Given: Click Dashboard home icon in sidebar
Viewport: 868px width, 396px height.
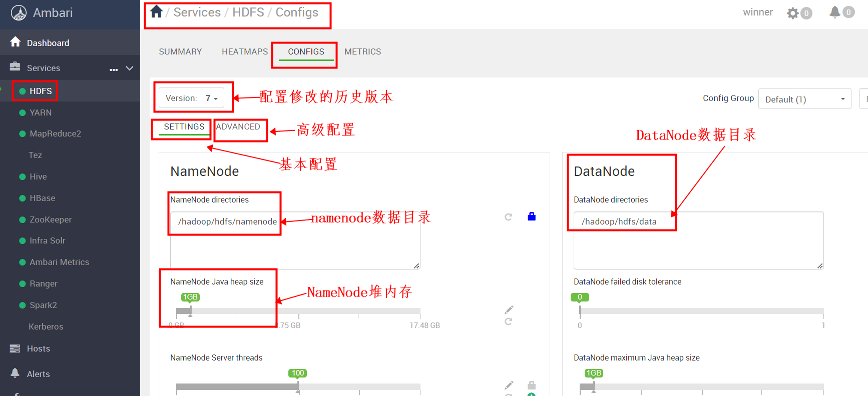Looking at the screenshot, I should (16, 41).
